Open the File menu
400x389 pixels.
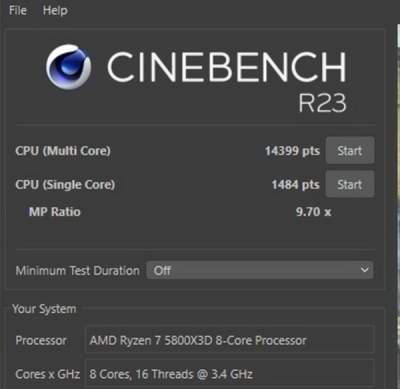point(18,11)
